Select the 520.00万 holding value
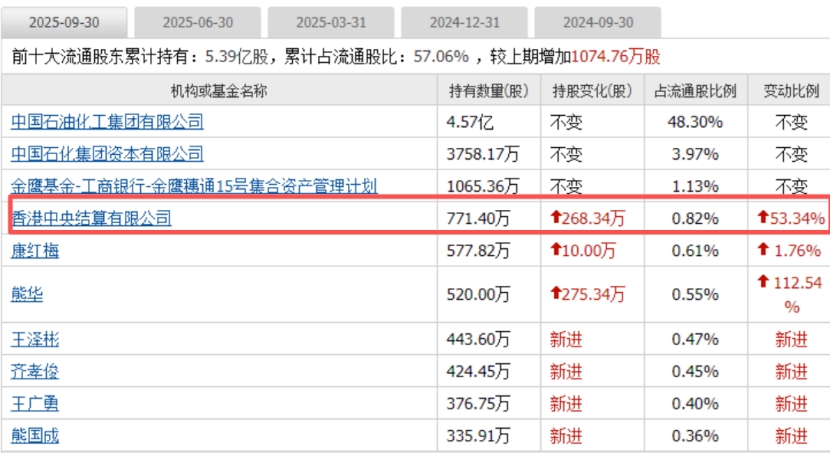The image size is (831, 453). (x=478, y=294)
